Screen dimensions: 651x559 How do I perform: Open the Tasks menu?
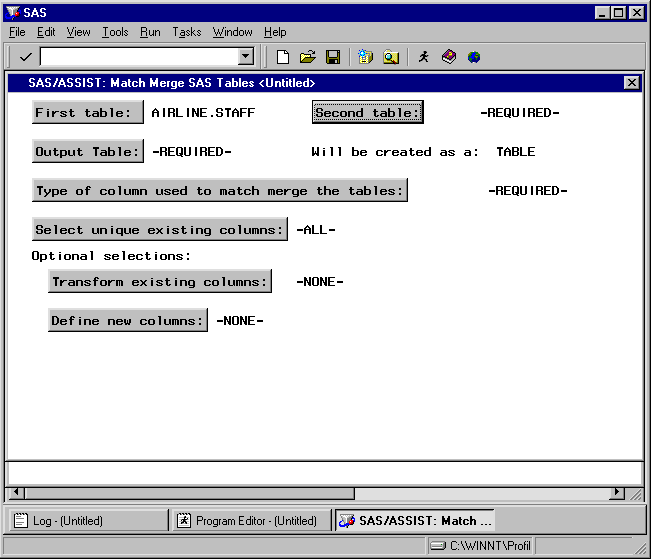[186, 32]
